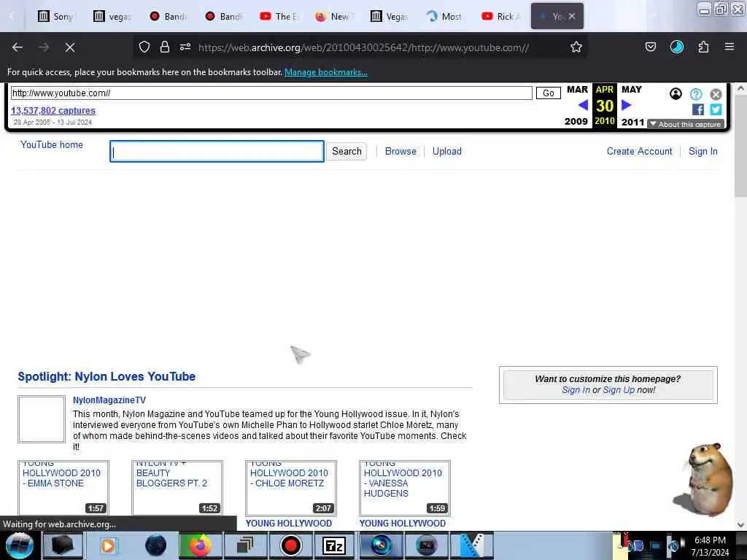Open the Windows Start button
This screenshot has height=560, width=747.
[x=20, y=545]
